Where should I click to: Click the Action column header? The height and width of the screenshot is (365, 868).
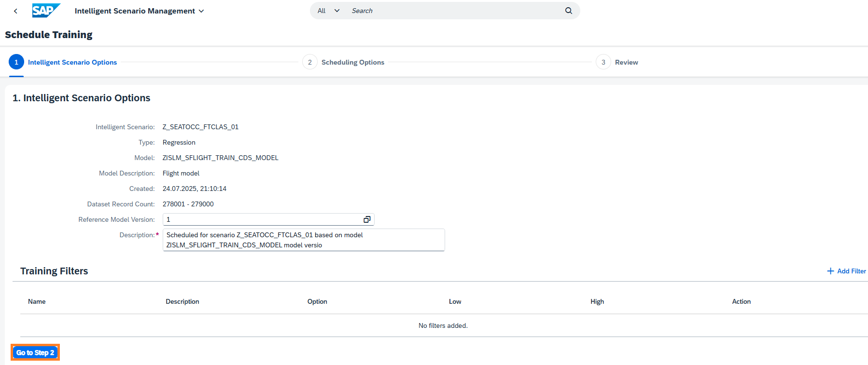coord(741,301)
